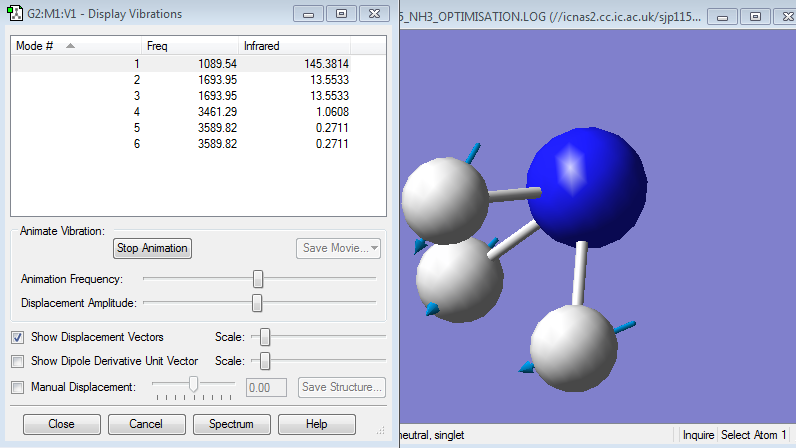Open the Save Movie dropdown

338,248
